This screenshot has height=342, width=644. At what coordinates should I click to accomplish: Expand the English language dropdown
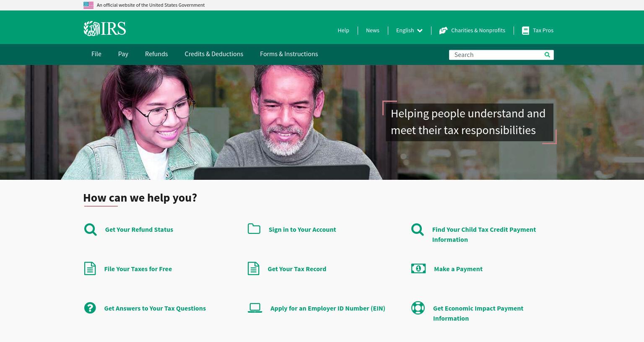(x=409, y=31)
